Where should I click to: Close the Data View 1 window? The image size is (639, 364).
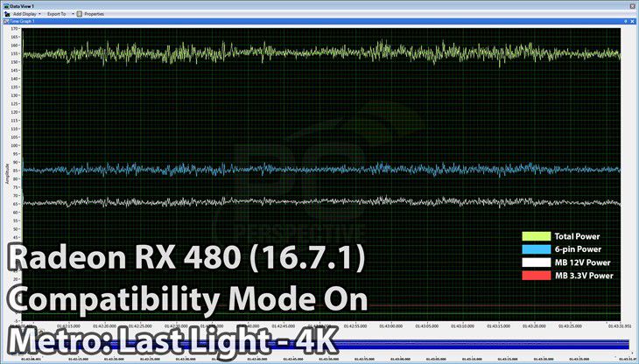631,6
